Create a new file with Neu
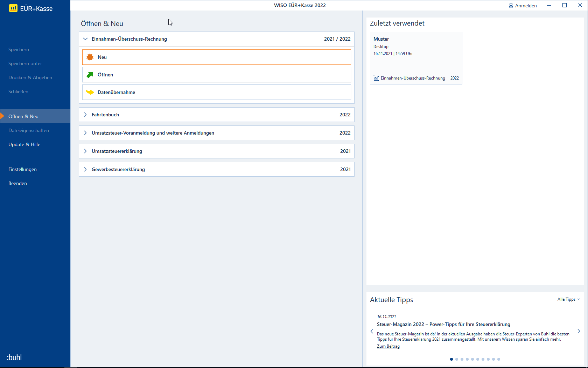This screenshot has width=588, height=368. [x=217, y=57]
